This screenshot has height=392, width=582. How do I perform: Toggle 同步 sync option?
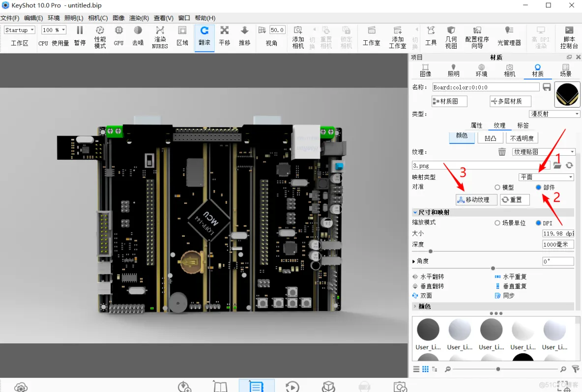505,296
